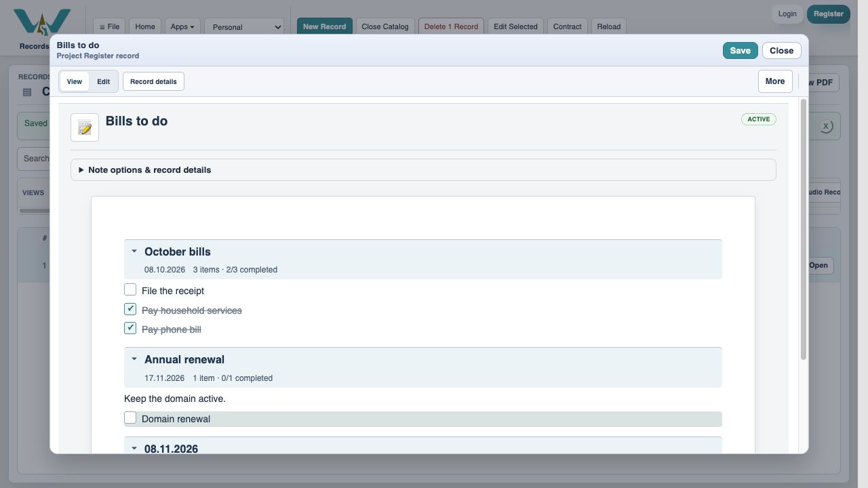868x488 pixels.
Task: Open the More options button
Action: 775,81
